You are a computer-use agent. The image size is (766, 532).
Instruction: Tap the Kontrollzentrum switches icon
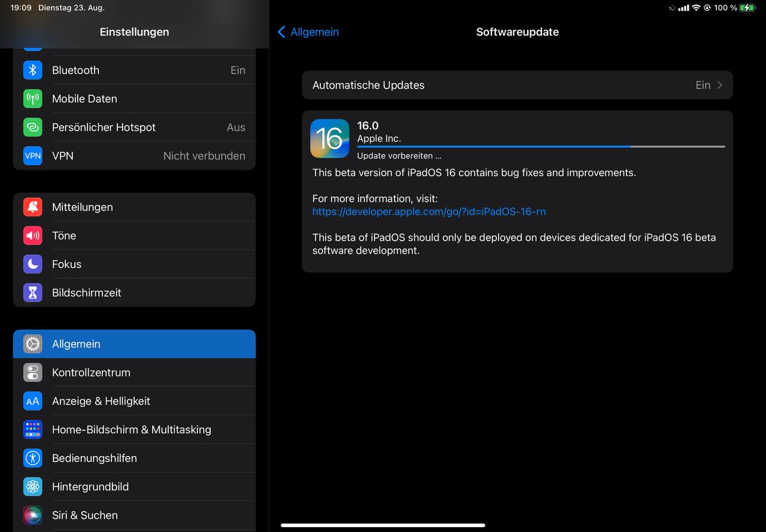pyautogui.click(x=33, y=372)
